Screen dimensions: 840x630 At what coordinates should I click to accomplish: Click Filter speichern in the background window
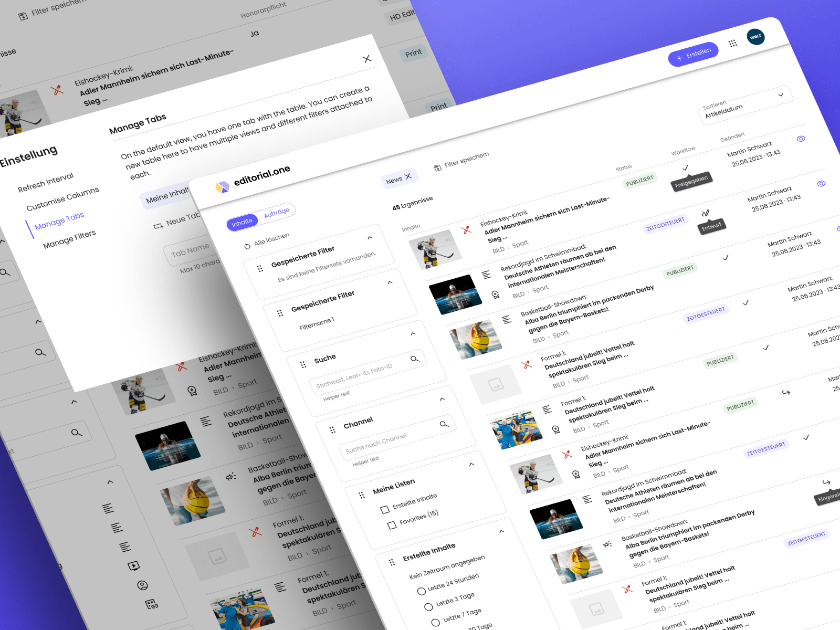point(52,8)
